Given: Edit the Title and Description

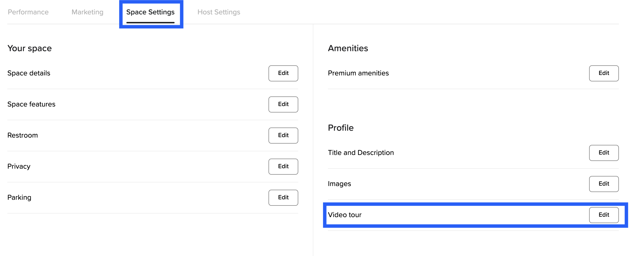Looking at the screenshot, I should (604, 153).
